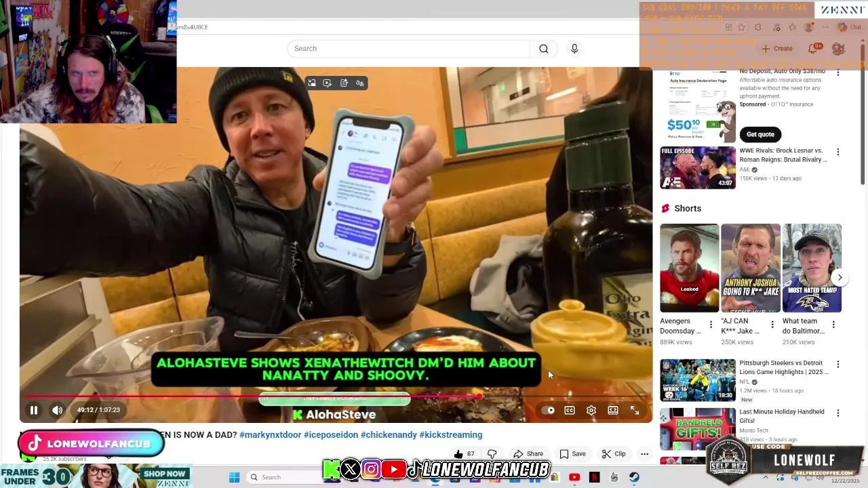Screen dimensions: 868x488
Task: Like the video thumbs up
Action: [x=464, y=454]
